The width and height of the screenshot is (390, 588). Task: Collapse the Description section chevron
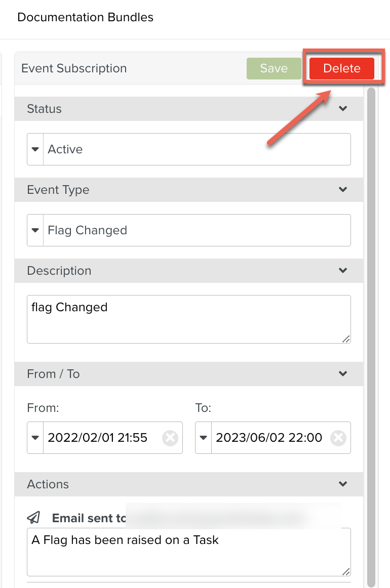pos(343,271)
